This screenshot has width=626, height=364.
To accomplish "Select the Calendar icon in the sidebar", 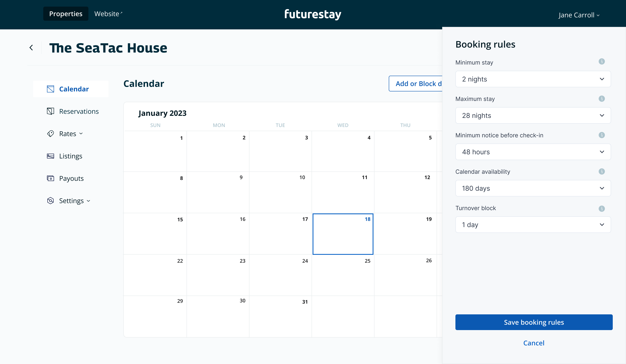I will (x=51, y=89).
